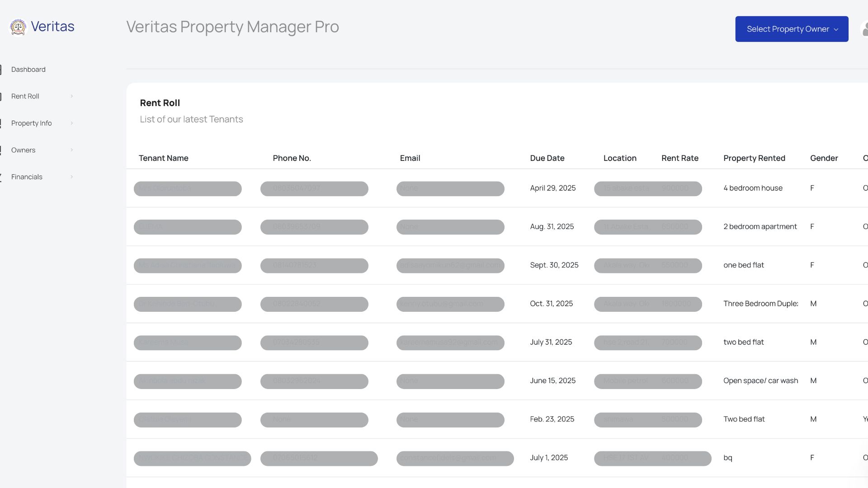868x488 pixels.
Task: Click the Due Date column header
Action: 547,158
